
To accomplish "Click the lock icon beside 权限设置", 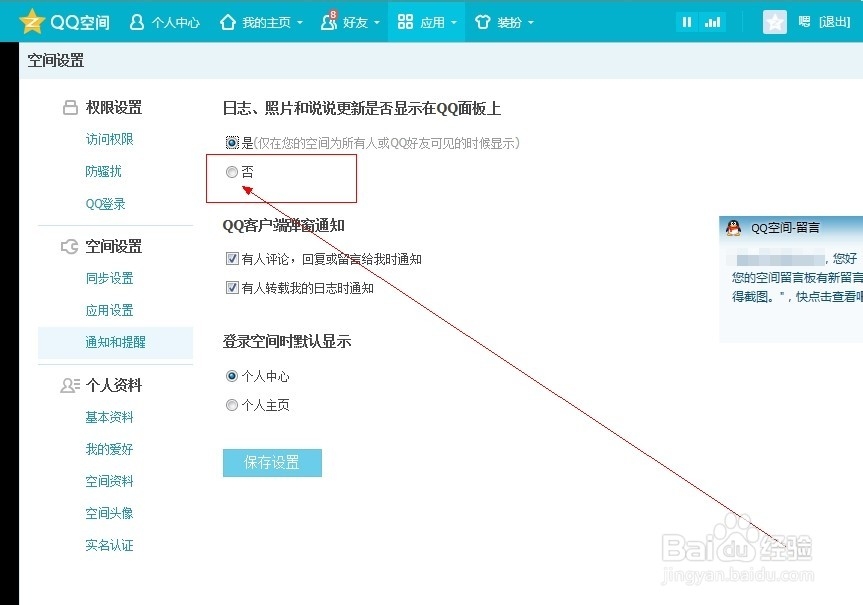I will coord(68,107).
